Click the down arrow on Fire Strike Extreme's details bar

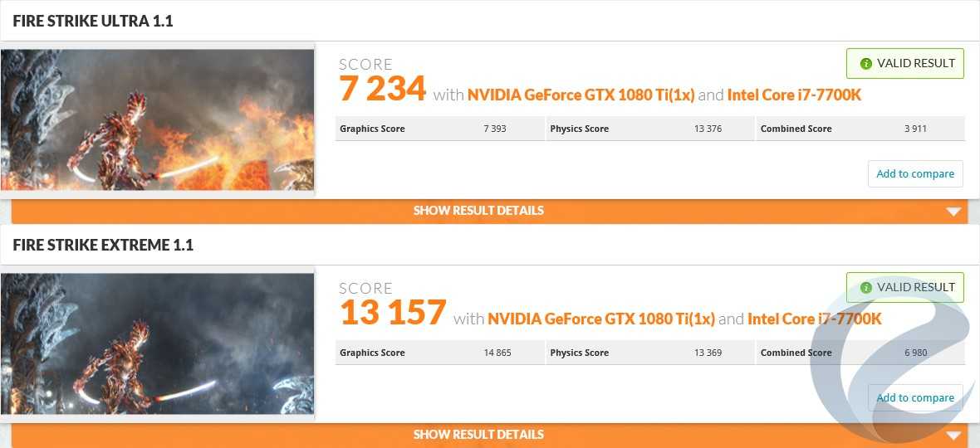[953, 436]
